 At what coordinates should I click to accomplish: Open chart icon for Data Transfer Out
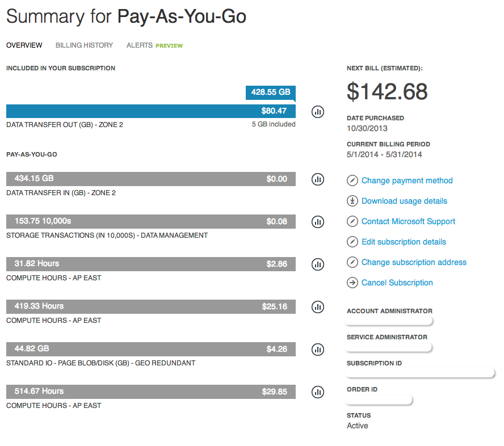pyautogui.click(x=318, y=111)
